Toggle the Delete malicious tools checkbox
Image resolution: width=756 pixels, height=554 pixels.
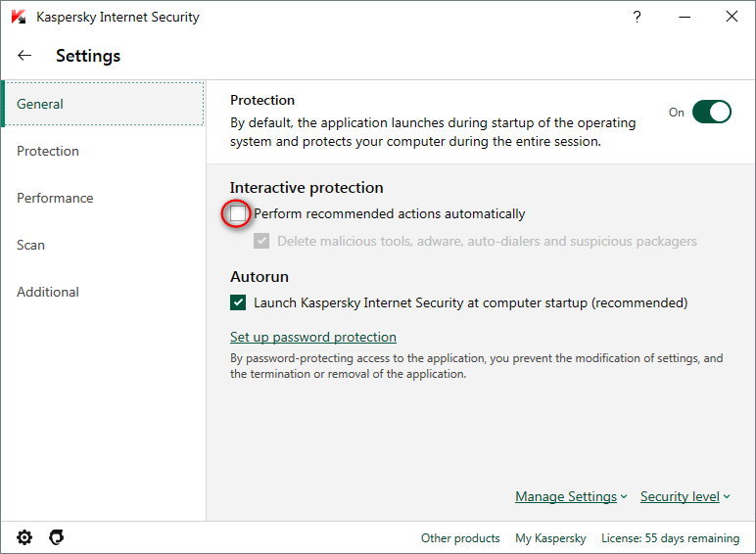point(261,241)
